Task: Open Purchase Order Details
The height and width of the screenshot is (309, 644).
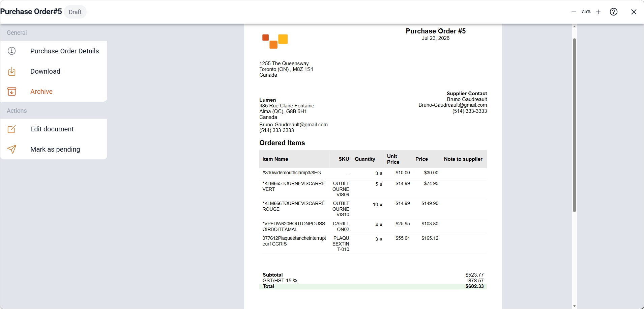Action: coord(54,51)
